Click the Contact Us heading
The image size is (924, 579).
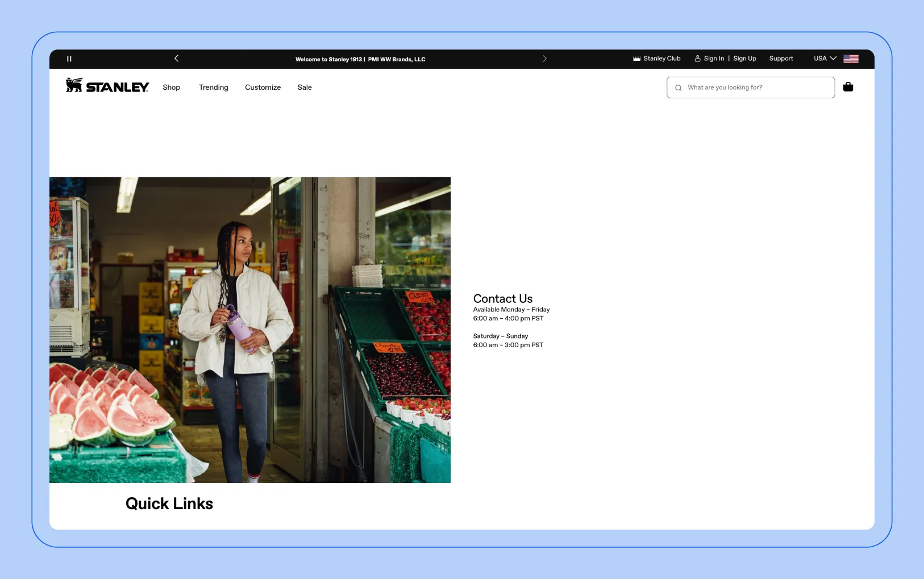[x=502, y=299]
